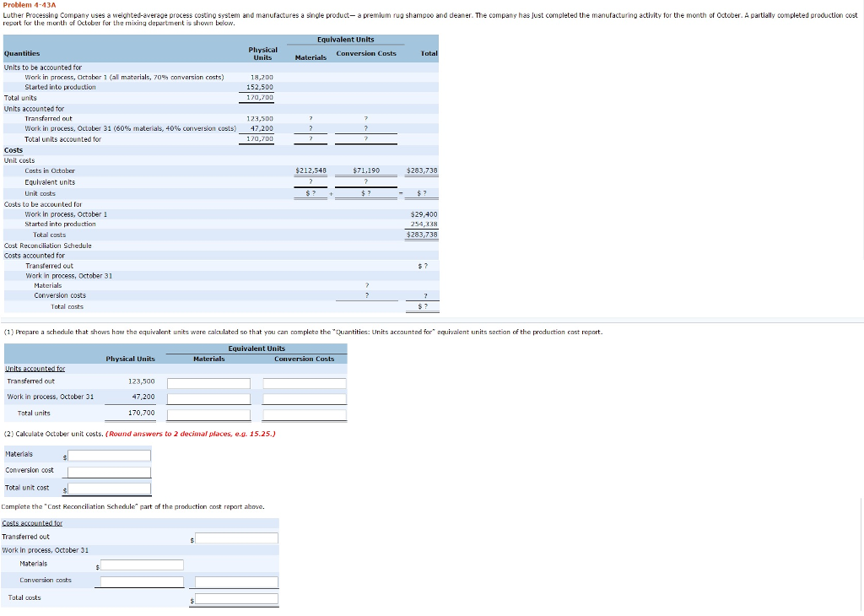Viewport: 864px width, 616px height.
Task: Click the Transferred out Conversion Costs input box
Action: (304, 382)
